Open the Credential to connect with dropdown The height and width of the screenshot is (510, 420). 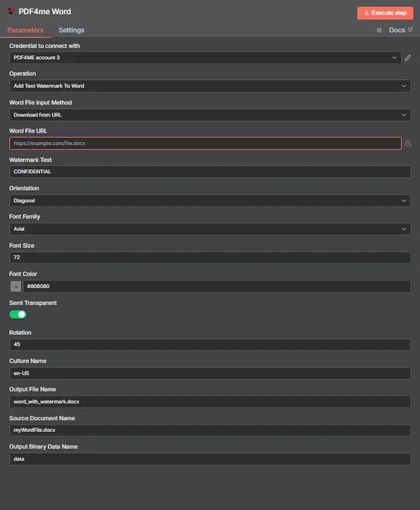click(x=205, y=57)
